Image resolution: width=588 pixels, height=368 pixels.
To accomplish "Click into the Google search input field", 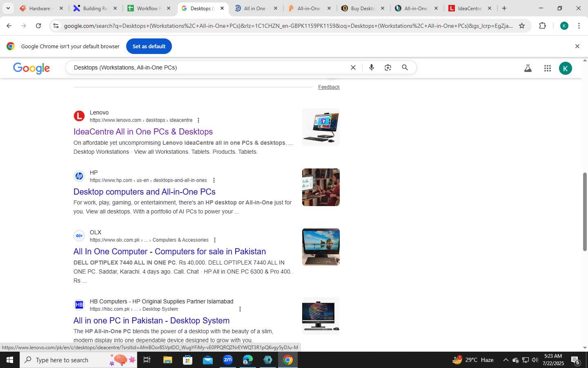I will click(208, 67).
